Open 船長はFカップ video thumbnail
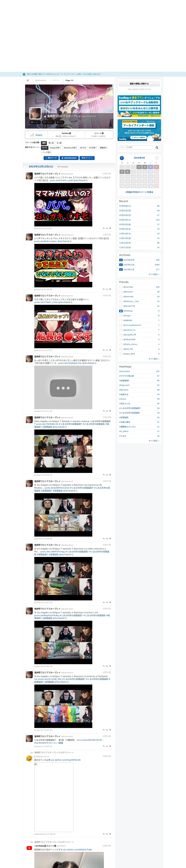This screenshot has height=868, width=186. click(63, 327)
